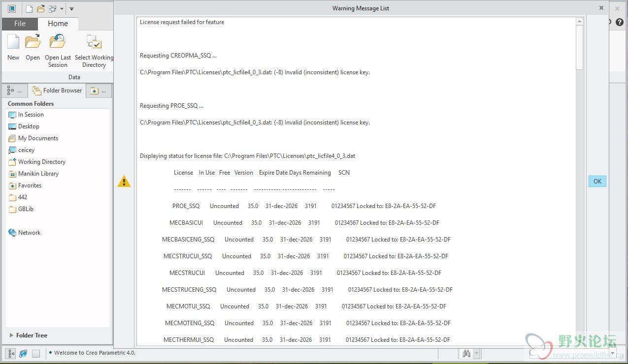
Task: Click the Network globe icon
Action: 12,233
